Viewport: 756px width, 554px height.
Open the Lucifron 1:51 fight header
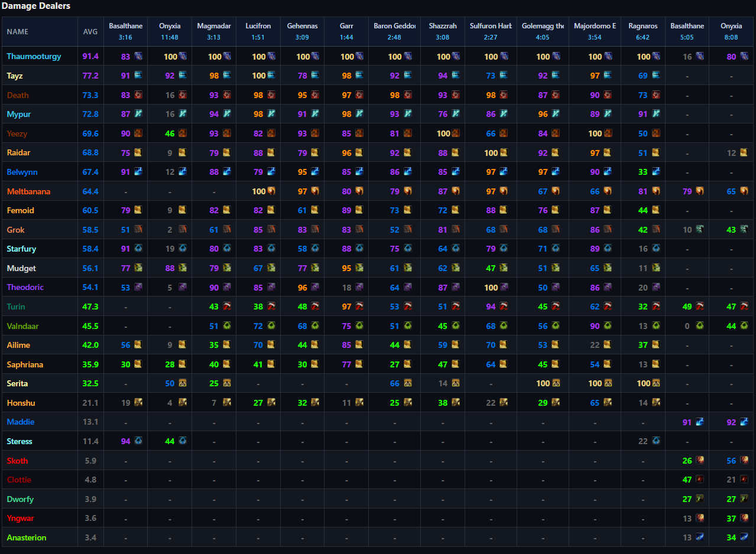(258, 32)
